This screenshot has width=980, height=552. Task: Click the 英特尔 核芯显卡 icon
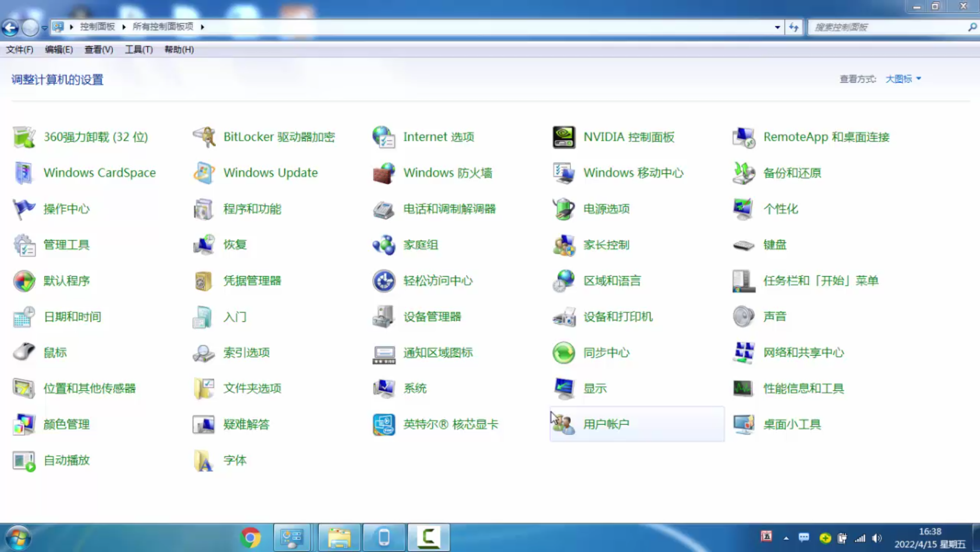(x=384, y=424)
